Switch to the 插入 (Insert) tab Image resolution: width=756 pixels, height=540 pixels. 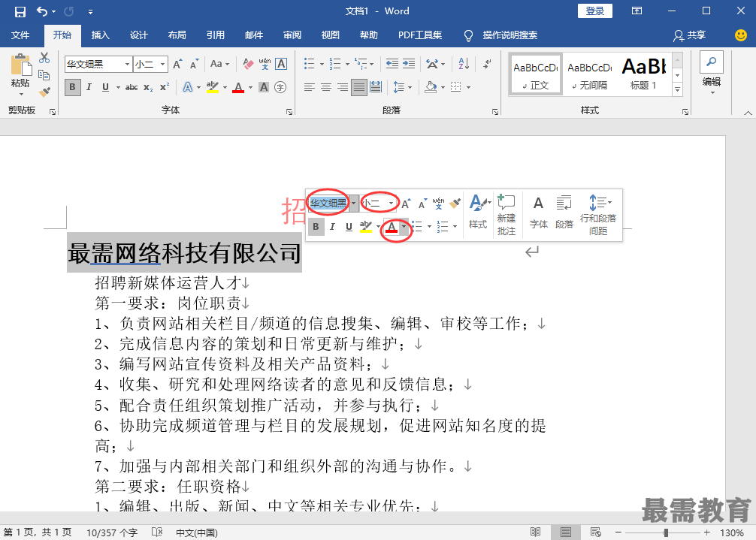click(100, 35)
